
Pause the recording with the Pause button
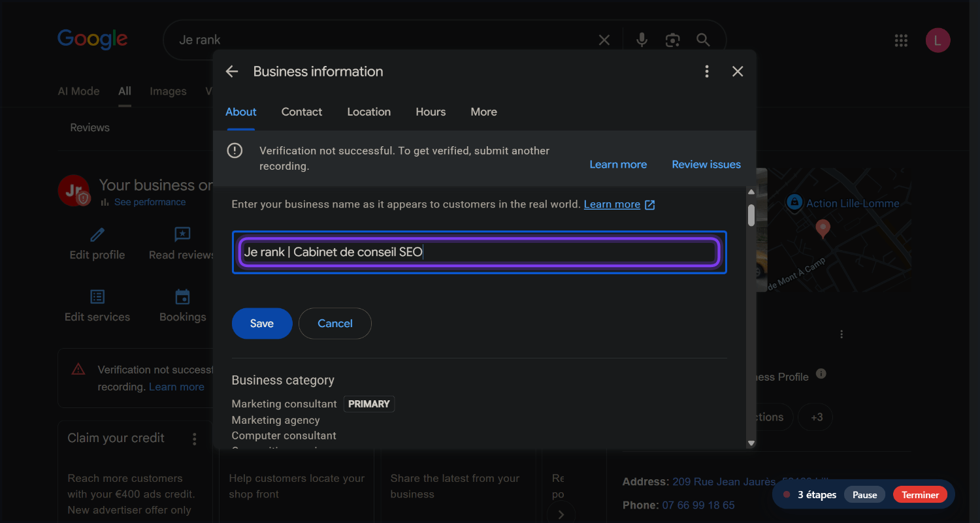pyautogui.click(x=864, y=495)
